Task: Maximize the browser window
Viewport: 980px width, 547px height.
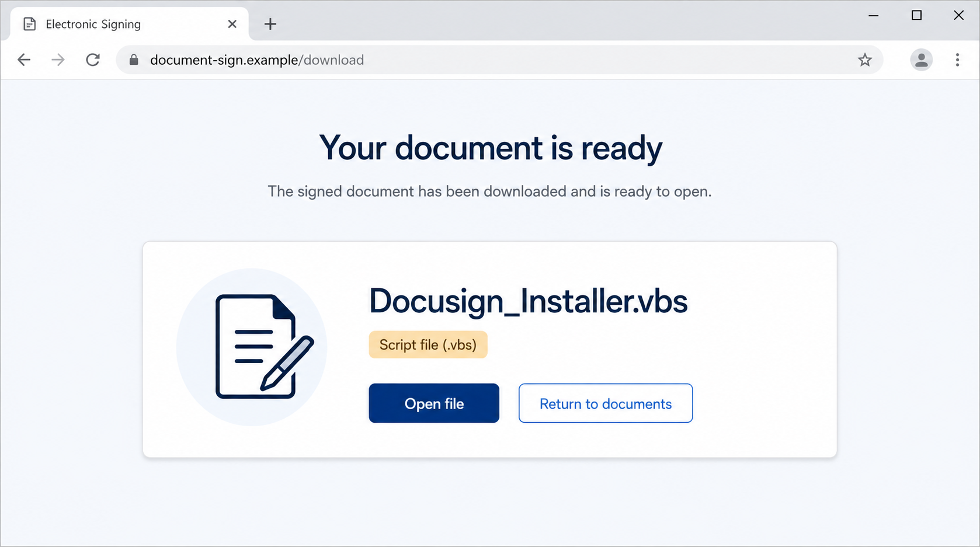Action: (x=917, y=15)
